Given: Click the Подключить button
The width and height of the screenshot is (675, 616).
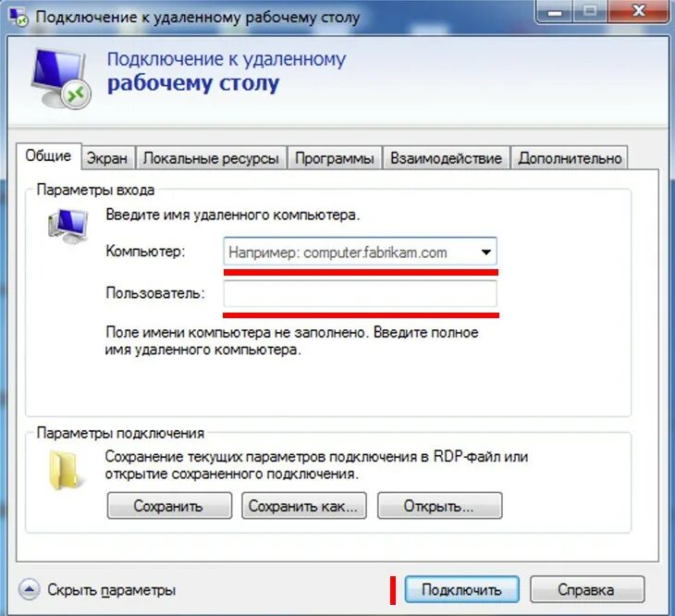Looking at the screenshot, I should tap(461, 589).
